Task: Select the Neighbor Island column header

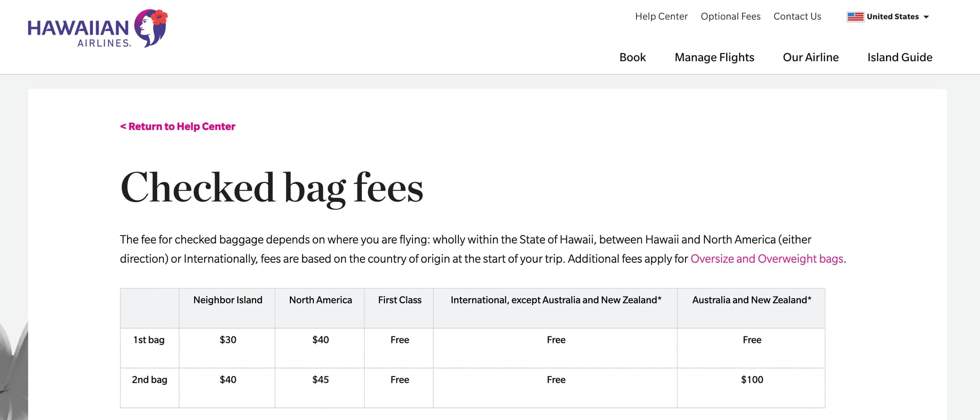Action: tap(228, 300)
